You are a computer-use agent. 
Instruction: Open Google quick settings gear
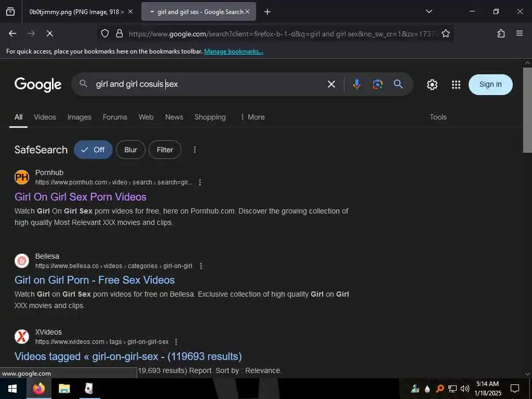432,85
